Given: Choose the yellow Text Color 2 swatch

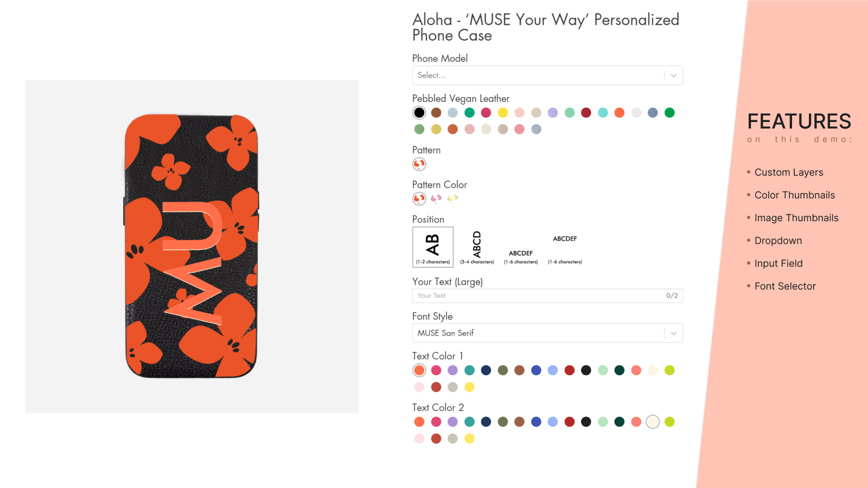Looking at the screenshot, I should coord(469,439).
